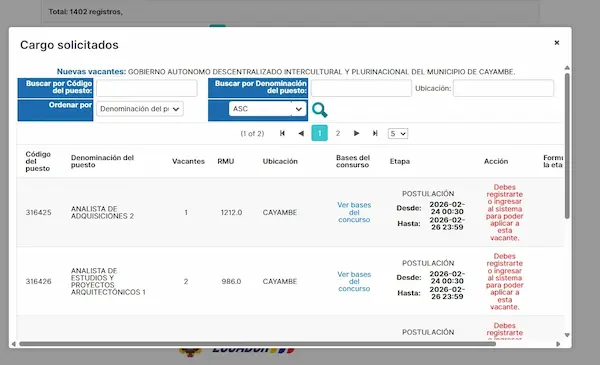
Task: Click CAYAMBE in row 316426
Action: coord(280,281)
